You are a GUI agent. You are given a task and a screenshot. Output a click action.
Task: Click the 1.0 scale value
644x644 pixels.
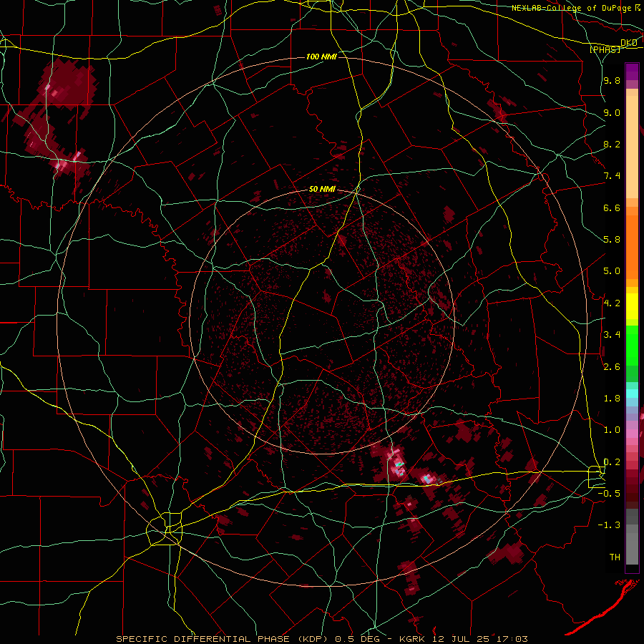(x=612, y=430)
